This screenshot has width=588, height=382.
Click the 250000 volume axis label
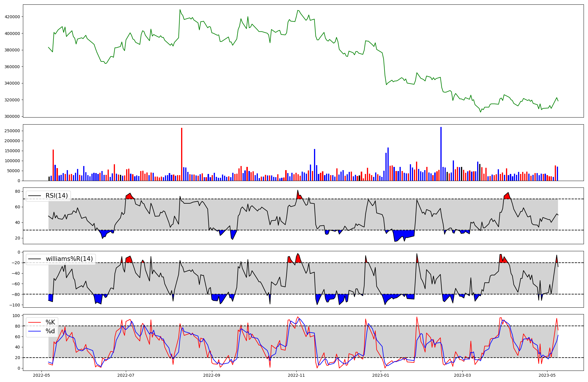(x=12, y=131)
